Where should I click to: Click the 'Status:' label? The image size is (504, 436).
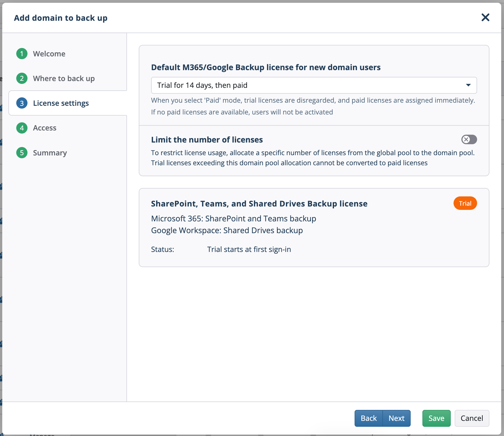tap(163, 249)
